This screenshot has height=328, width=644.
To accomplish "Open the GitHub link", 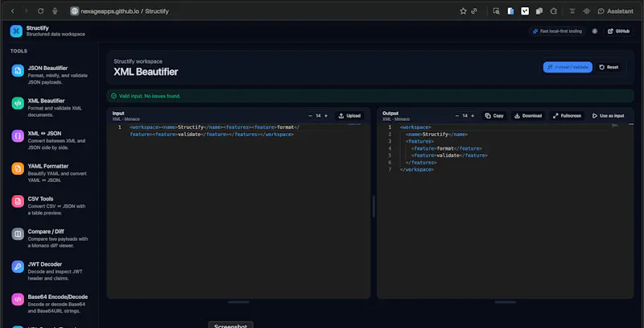I will [x=618, y=31].
